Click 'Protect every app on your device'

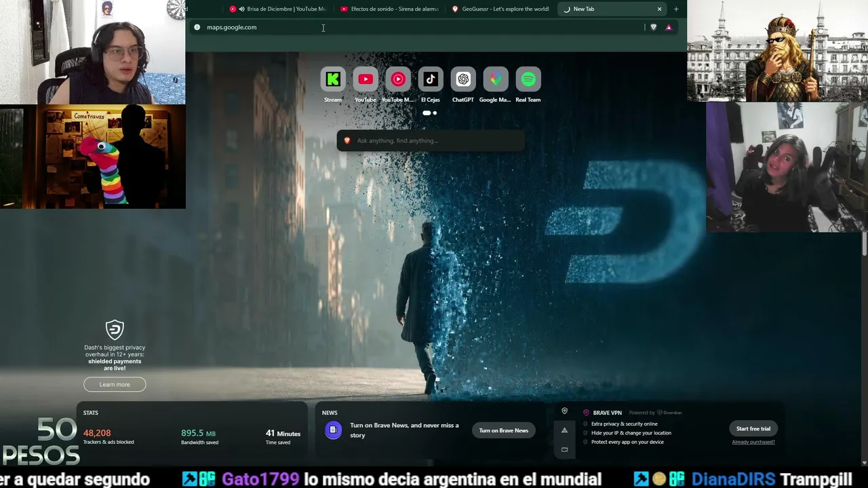coord(627,442)
